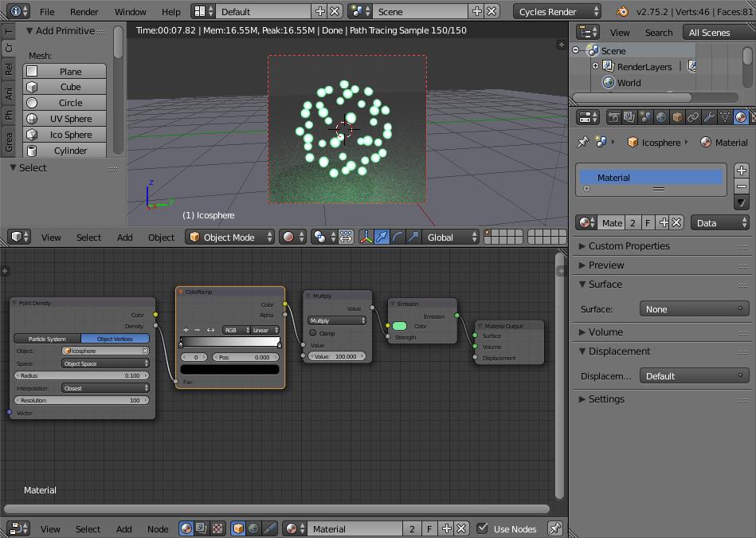Open the World properties globe tab

point(661,117)
